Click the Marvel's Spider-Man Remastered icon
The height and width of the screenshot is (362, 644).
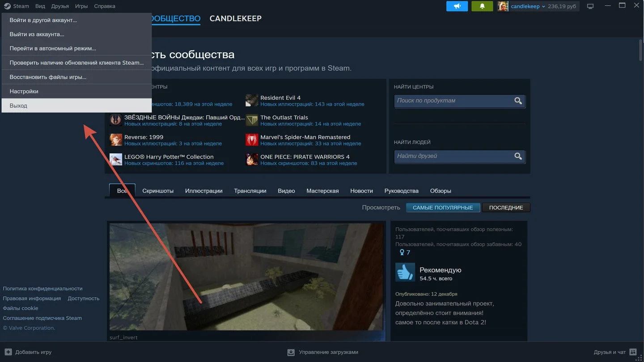pyautogui.click(x=252, y=140)
